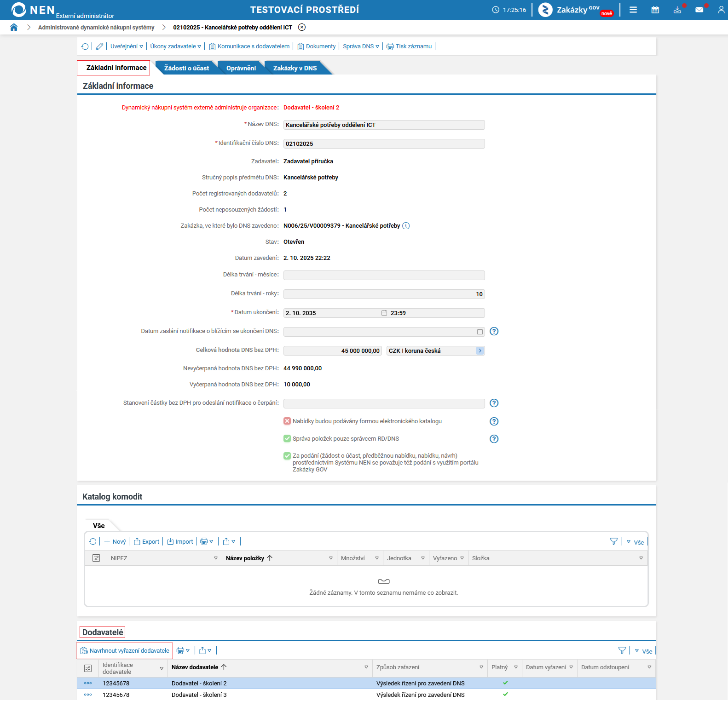
Task: Click info icon next to Kancelářské potřeby zakázka
Action: tap(406, 226)
